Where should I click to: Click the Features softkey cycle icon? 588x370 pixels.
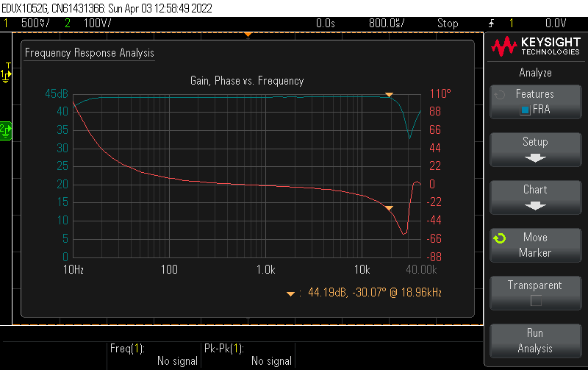click(500, 95)
